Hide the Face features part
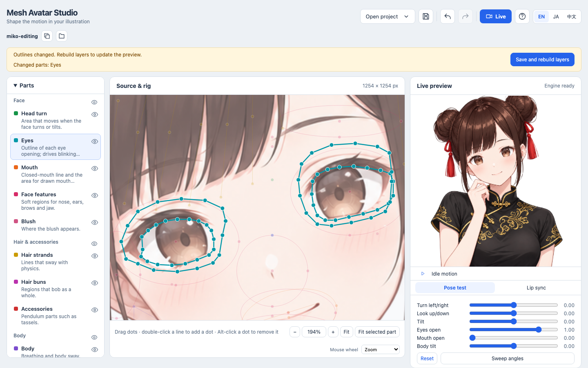 (x=95, y=195)
